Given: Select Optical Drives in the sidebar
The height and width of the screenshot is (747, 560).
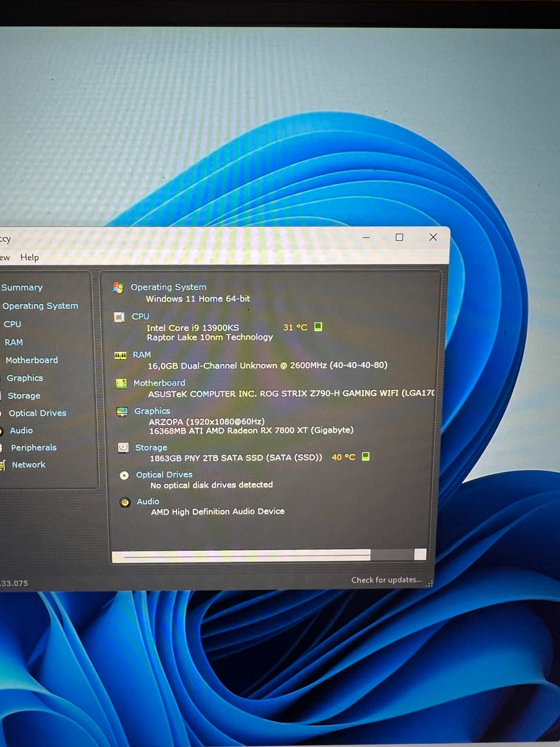Looking at the screenshot, I should pos(37,413).
